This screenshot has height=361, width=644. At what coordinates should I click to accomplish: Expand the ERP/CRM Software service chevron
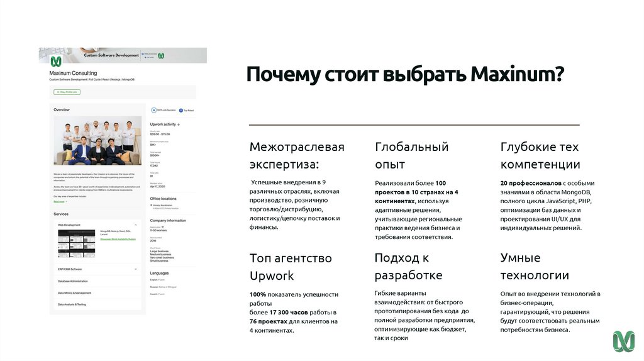pos(136,269)
